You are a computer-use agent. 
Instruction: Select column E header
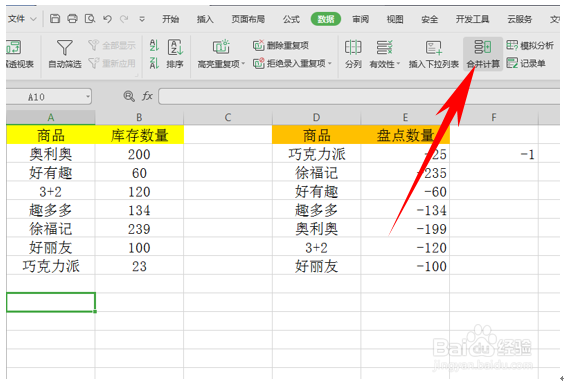(405, 118)
